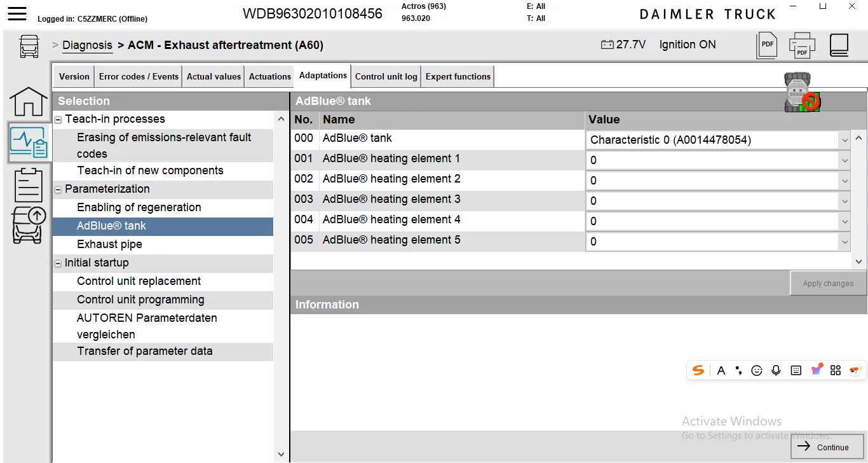Open the truck upload sidebar icon
The width and height of the screenshot is (868, 463).
point(29,226)
